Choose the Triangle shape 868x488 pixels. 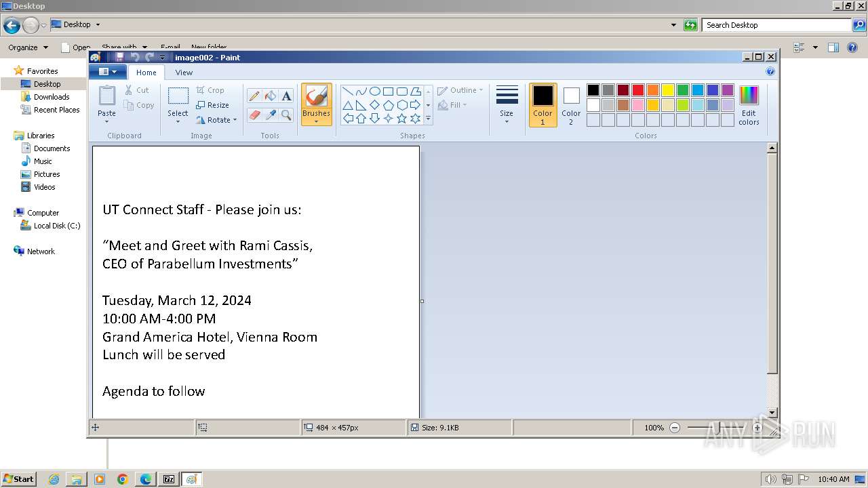(347, 105)
